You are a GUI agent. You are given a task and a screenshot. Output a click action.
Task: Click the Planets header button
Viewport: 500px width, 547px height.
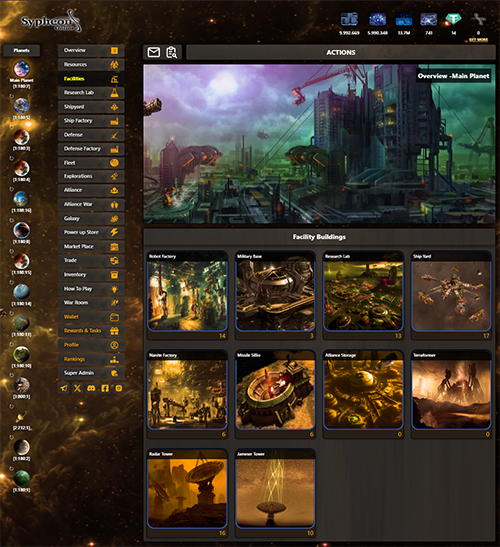click(21, 51)
